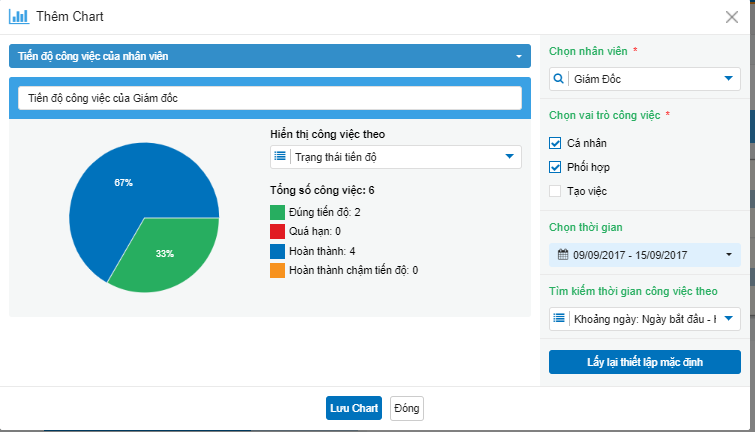Click the Lưu Chart button

[x=354, y=408]
